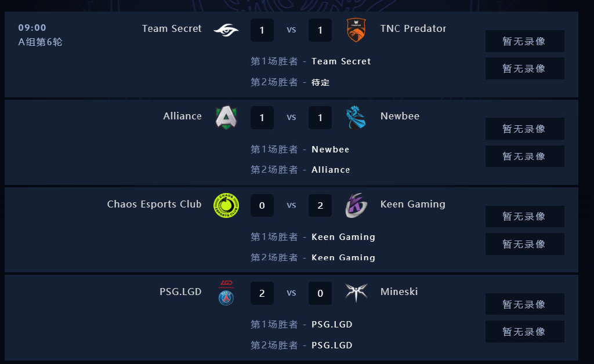Viewport: 594px width, 364px height.
Task: Click the Team Secret team name
Action: pyautogui.click(x=172, y=28)
